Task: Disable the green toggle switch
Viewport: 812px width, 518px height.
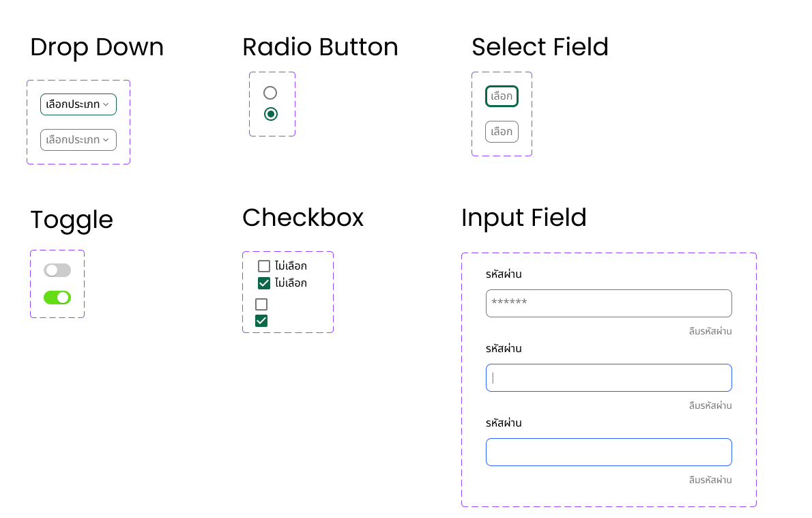Action: tap(57, 298)
